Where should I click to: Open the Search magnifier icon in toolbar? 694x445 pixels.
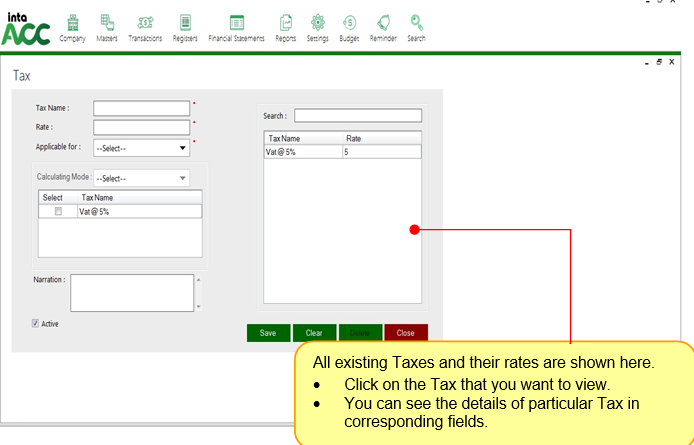(x=416, y=23)
